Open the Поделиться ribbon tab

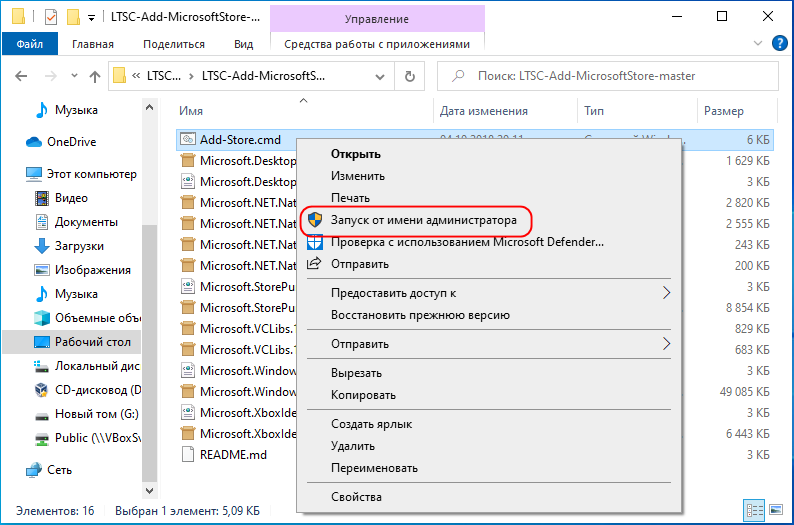coord(174,44)
